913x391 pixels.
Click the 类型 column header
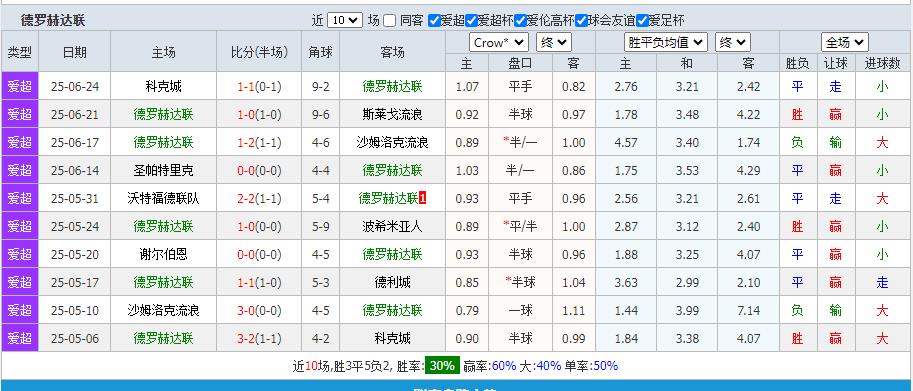(x=20, y=52)
